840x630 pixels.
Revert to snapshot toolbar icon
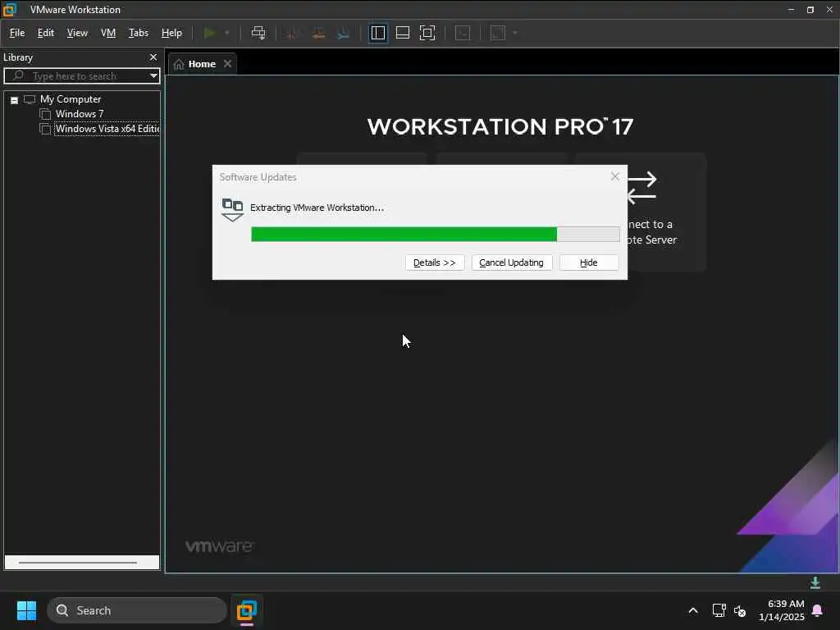[x=318, y=33]
